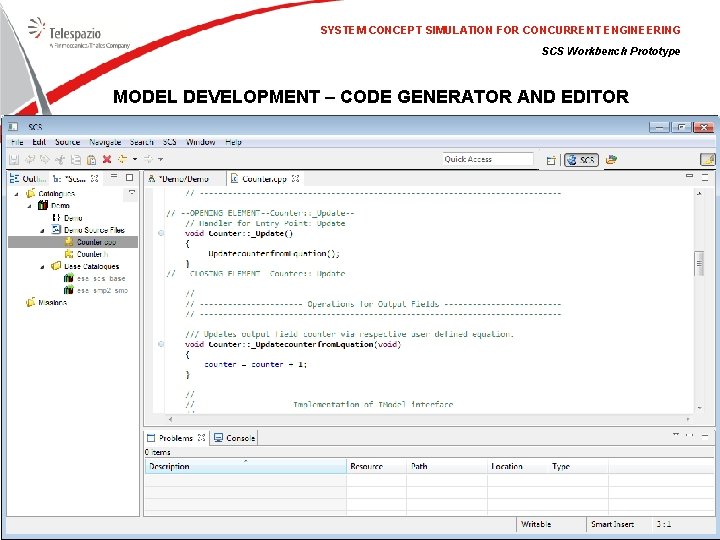This screenshot has height=540, width=720.
Task: Click the editor scrollbar up arrow
Action: click(x=699, y=194)
